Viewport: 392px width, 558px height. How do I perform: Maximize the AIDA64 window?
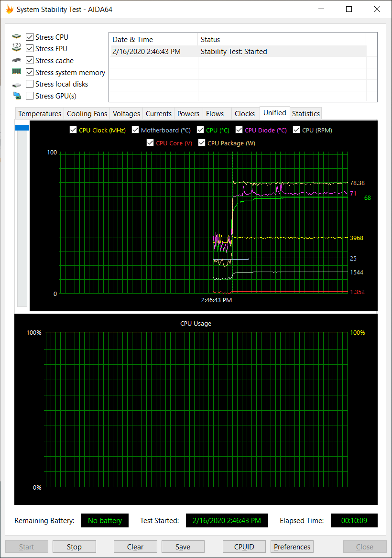(349, 9)
